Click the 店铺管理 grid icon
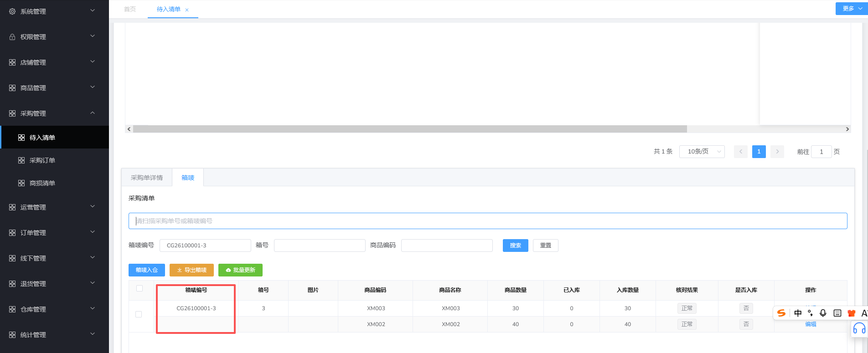Screen dimensions: 868x353 pyautogui.click(x=12, y=62)
